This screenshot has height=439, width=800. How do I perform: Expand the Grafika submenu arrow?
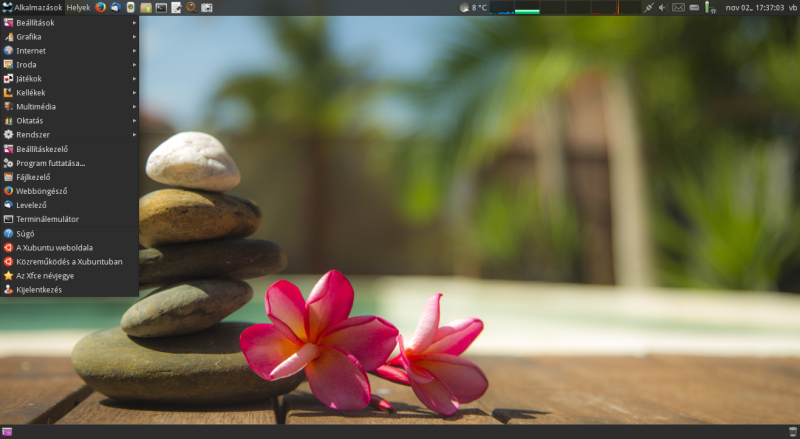pyautogui.click(x=134, y=37)
